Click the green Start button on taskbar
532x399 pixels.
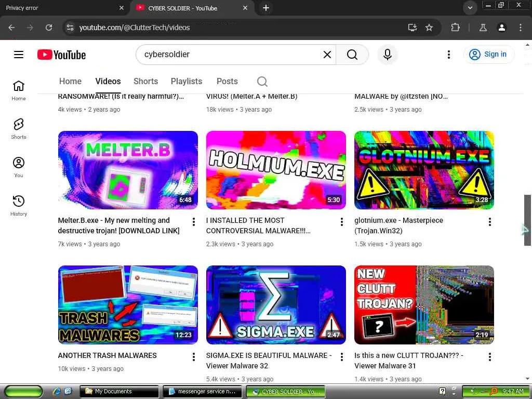24,392
